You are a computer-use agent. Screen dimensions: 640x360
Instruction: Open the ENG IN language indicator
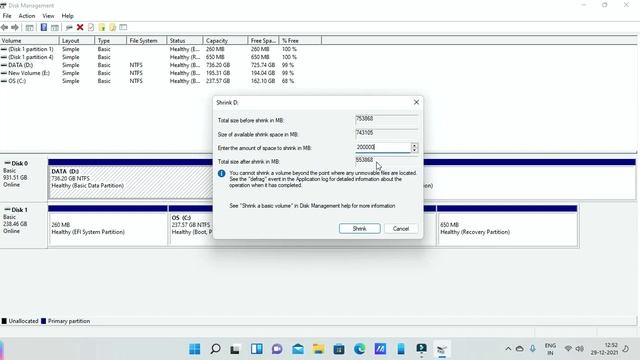[x=550, y=349]
